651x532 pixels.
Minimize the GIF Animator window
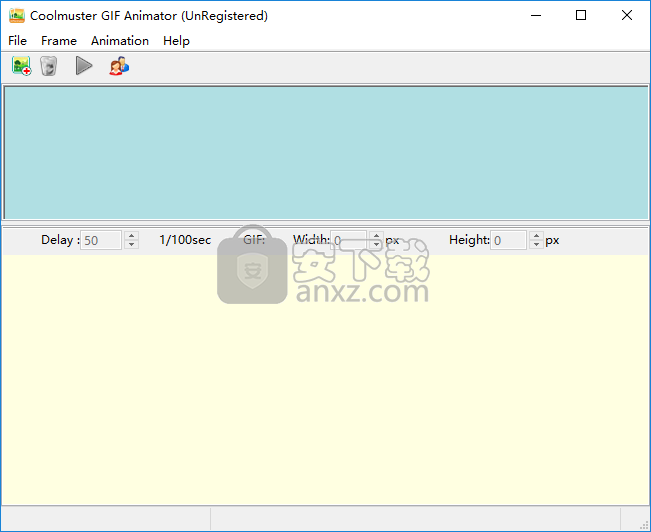point(536,15)
